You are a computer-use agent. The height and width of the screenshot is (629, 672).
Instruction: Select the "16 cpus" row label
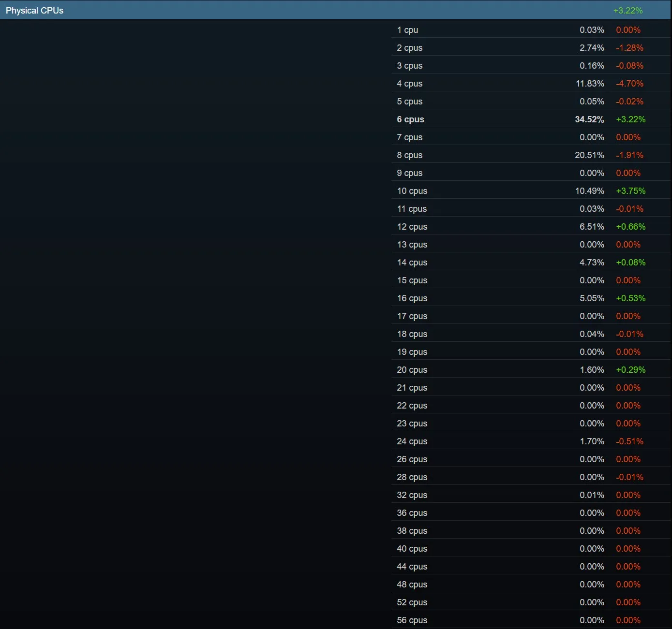(x=412, y=298)
